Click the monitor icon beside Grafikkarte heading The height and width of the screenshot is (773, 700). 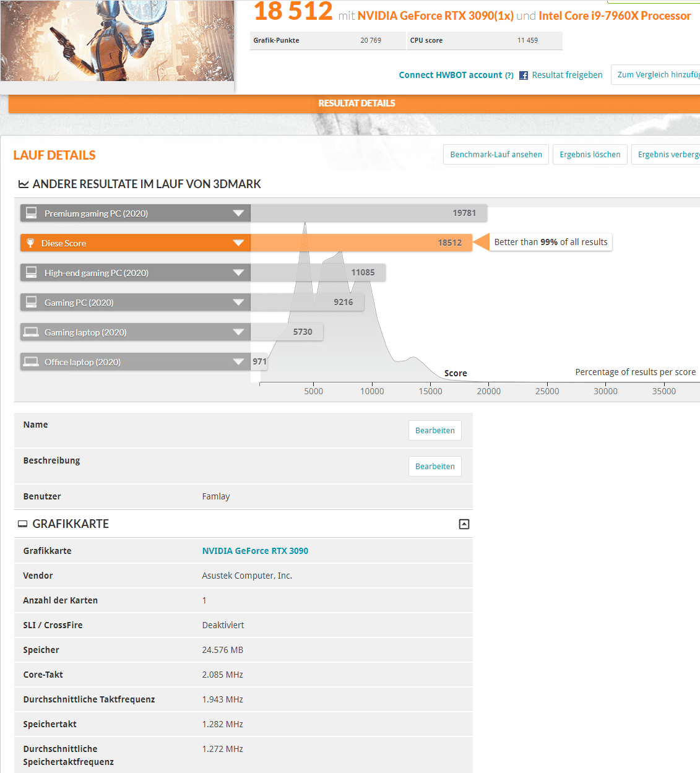click(x=23, y=524)
